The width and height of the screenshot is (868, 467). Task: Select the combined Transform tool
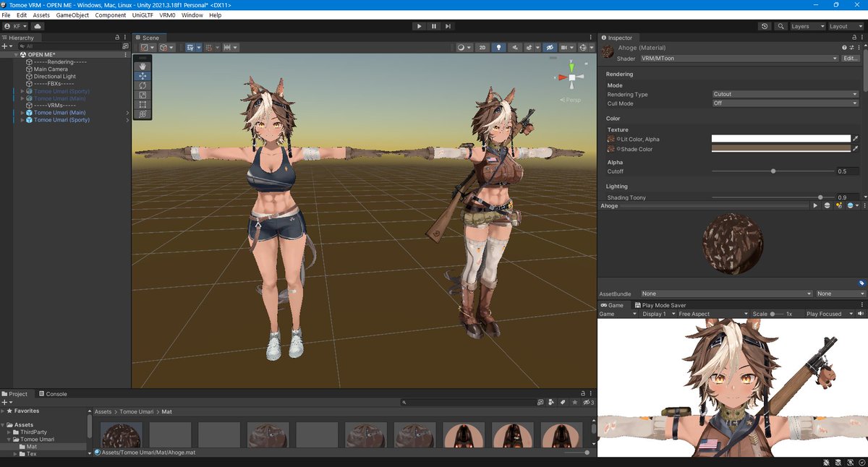pyautogui.click(x=142, y=113)
